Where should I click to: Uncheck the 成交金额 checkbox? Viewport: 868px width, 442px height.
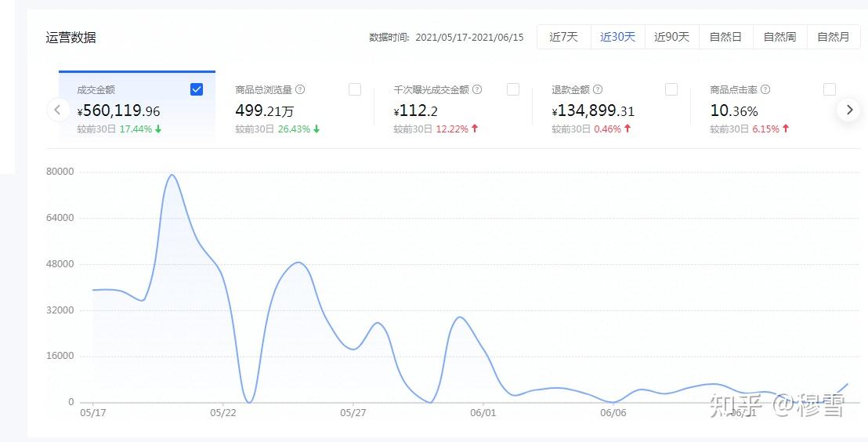pyautogui.click(x=197, y=89)
